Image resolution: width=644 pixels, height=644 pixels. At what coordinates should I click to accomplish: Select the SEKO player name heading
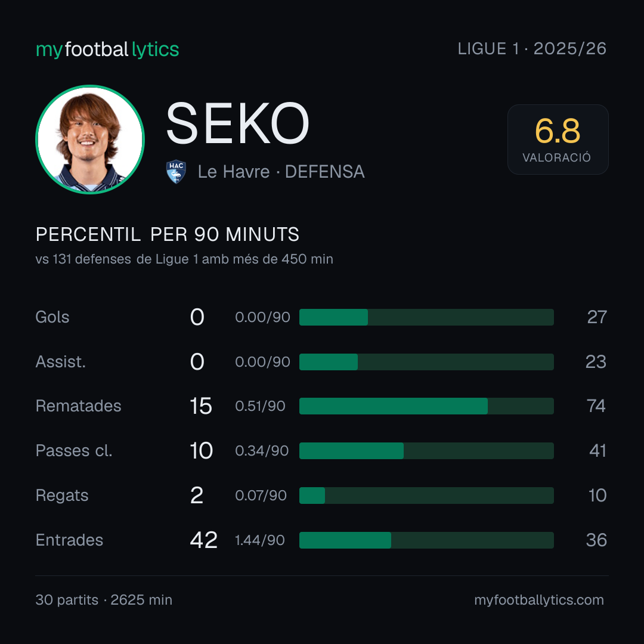237,123
